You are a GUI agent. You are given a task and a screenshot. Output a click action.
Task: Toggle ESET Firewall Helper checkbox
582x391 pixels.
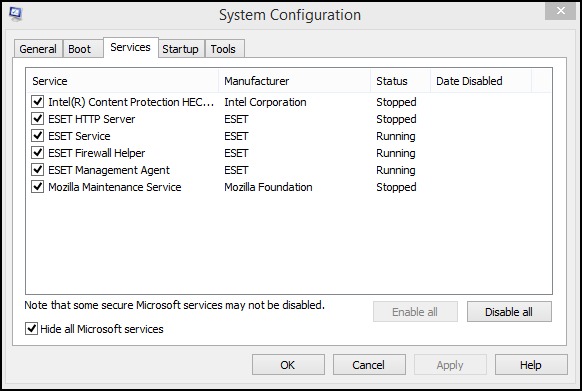37,153
